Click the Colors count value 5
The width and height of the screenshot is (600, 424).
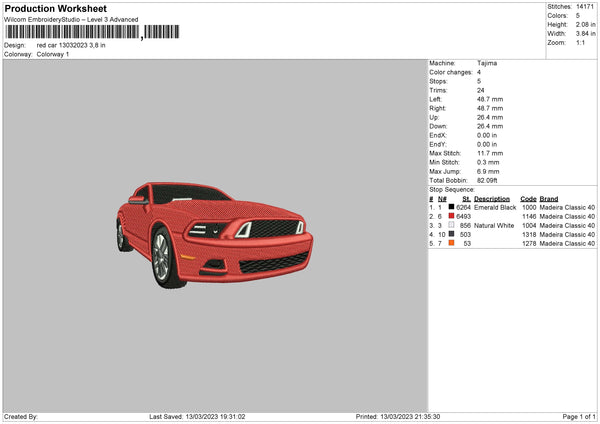578,16
